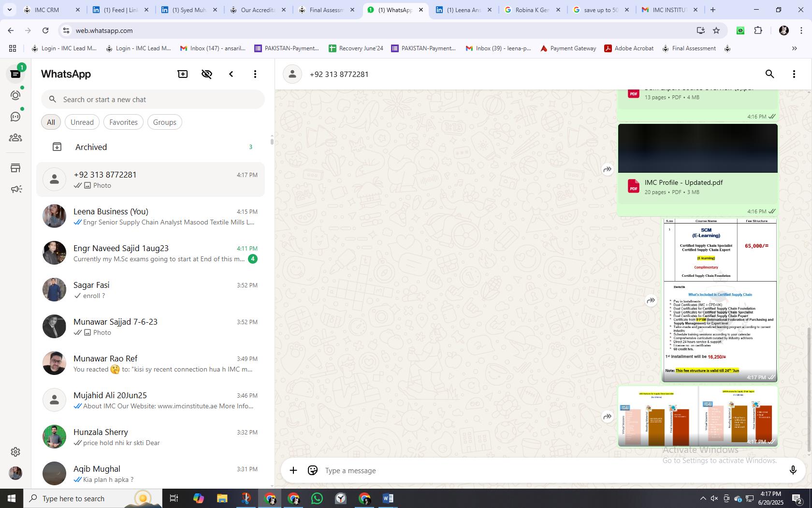The width and height of the screenshot is (812, 508).
Task: Open the attach plus button in the composer
Action: (x=293, y=470)
